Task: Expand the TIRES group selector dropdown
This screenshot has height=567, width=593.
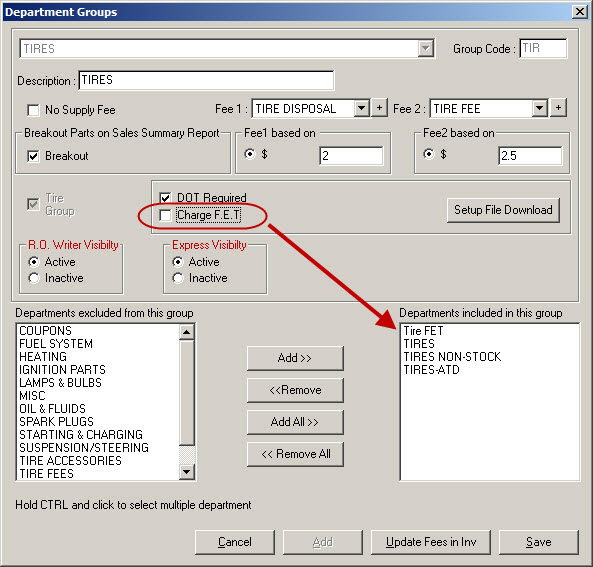Action: click(x=425, y=48)
